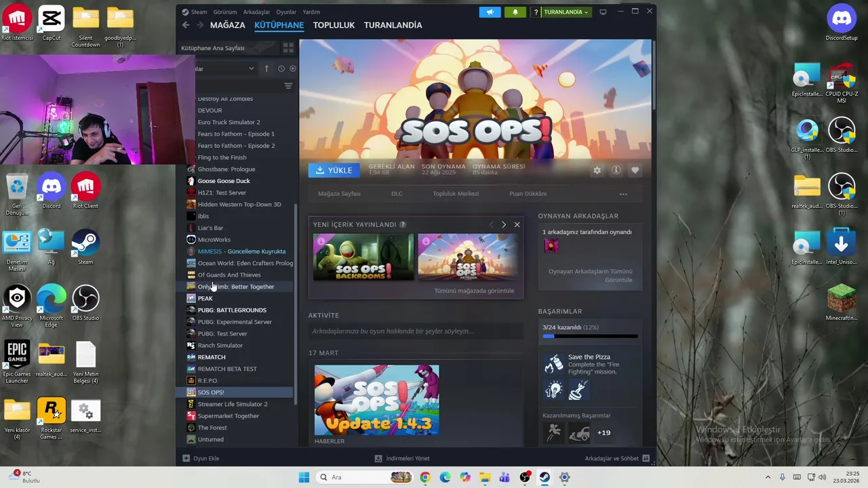Go to the MAĞAZA tab
This screenshot has height=488, width=868.
click(x=228, y=25)
